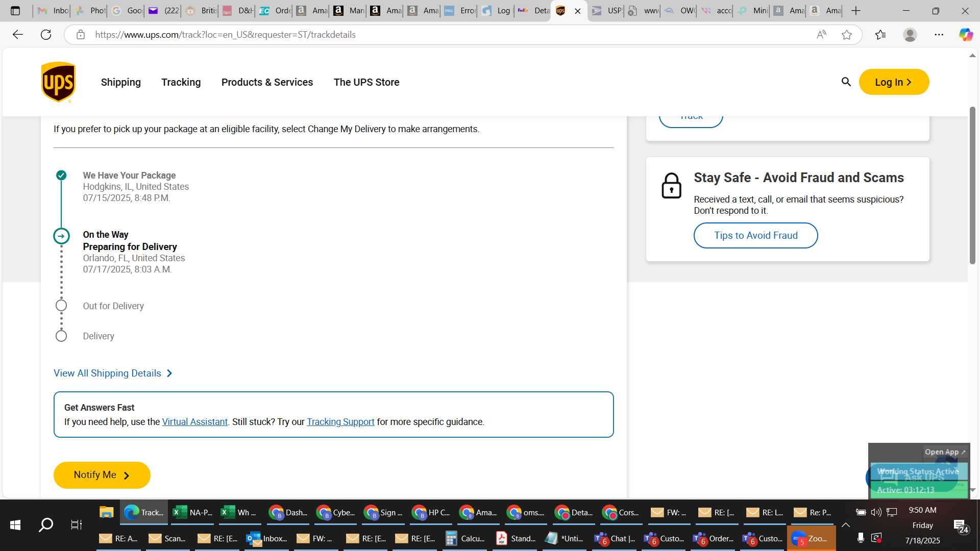
Task: Open Task View on the taskbar
Action: coord(76,524)
